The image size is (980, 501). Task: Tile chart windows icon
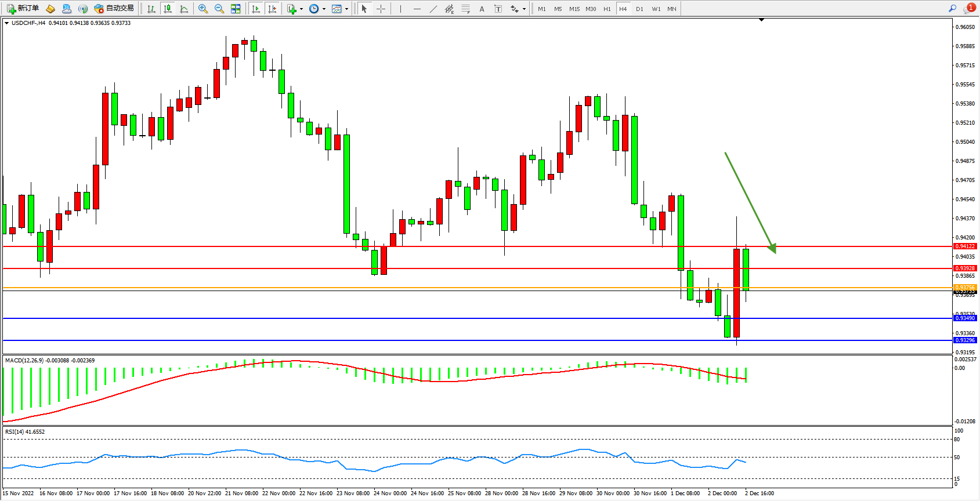(x=236, y=9)
